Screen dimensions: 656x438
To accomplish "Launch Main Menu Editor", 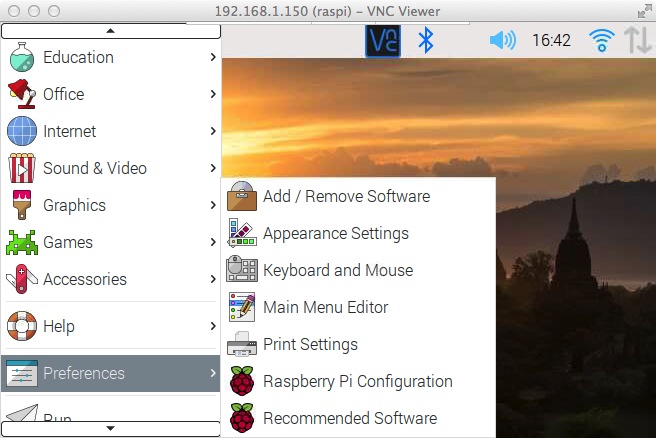I will (325, 307).
